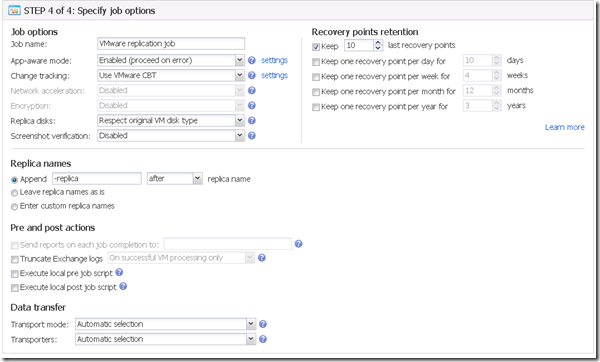
Task: Open Change tracking settings link
Action: (274, 75)
